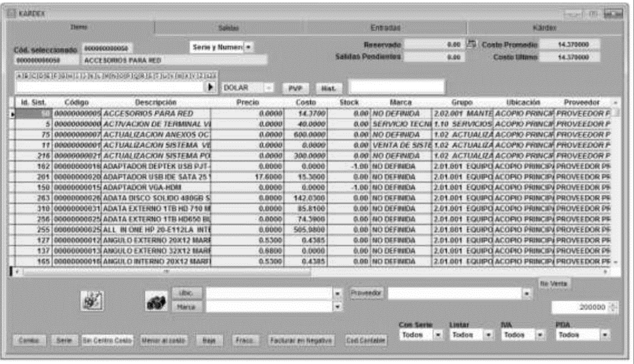Open the DOLAR currency dropdown
This screenshot has height=364, width=634.
point(269,88)
